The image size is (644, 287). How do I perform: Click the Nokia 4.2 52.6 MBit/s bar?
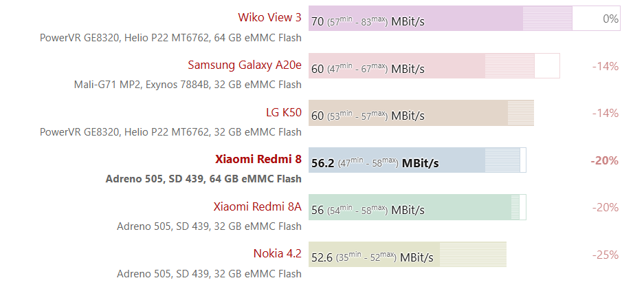coord(407,255)
